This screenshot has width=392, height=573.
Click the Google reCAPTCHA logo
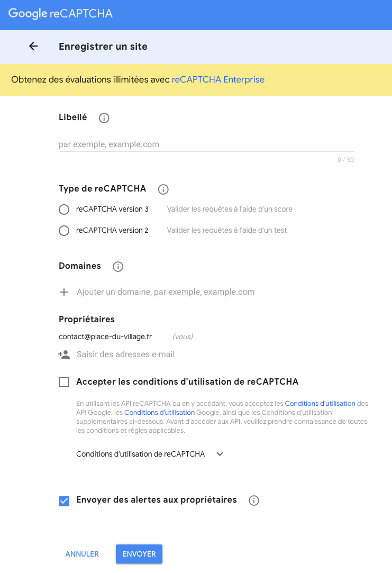[x=61, y=14]
